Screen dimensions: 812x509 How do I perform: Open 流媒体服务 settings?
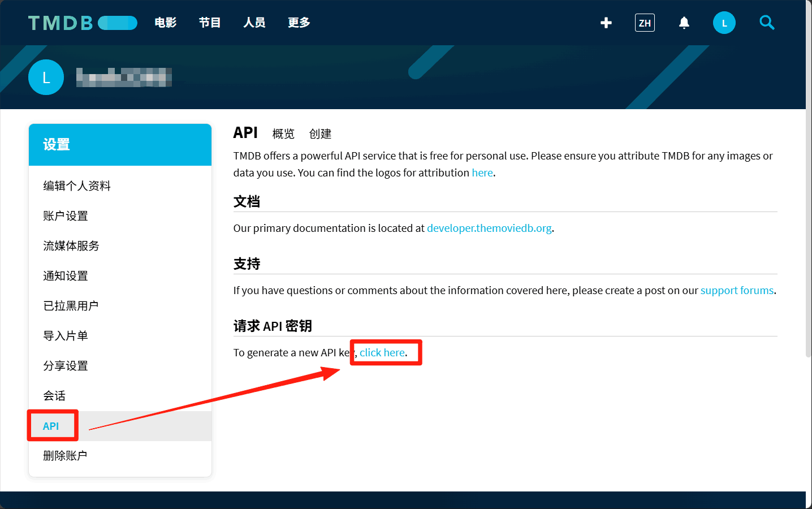tap(71, 245)
